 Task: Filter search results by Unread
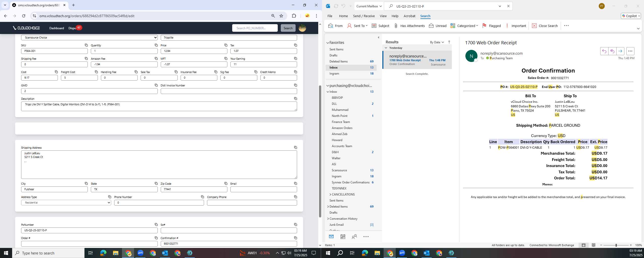[x=438, y=26]
